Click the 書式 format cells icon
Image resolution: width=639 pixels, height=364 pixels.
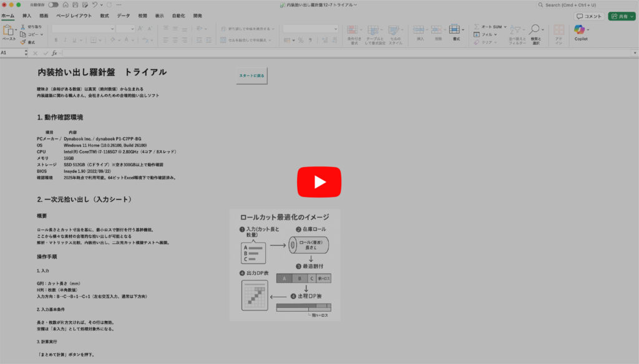[x=456, y=30]
